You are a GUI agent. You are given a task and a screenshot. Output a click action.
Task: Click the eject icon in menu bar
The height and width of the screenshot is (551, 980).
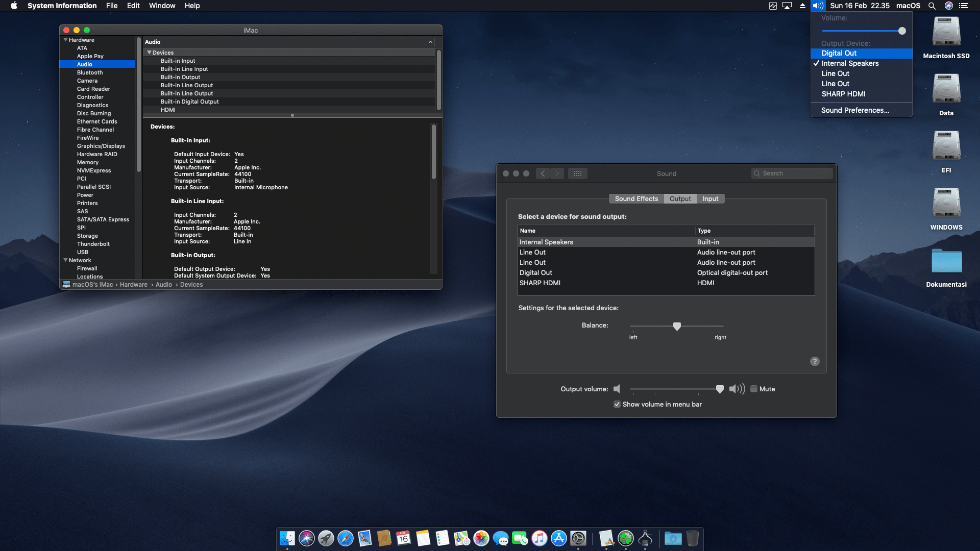(802, 6)
